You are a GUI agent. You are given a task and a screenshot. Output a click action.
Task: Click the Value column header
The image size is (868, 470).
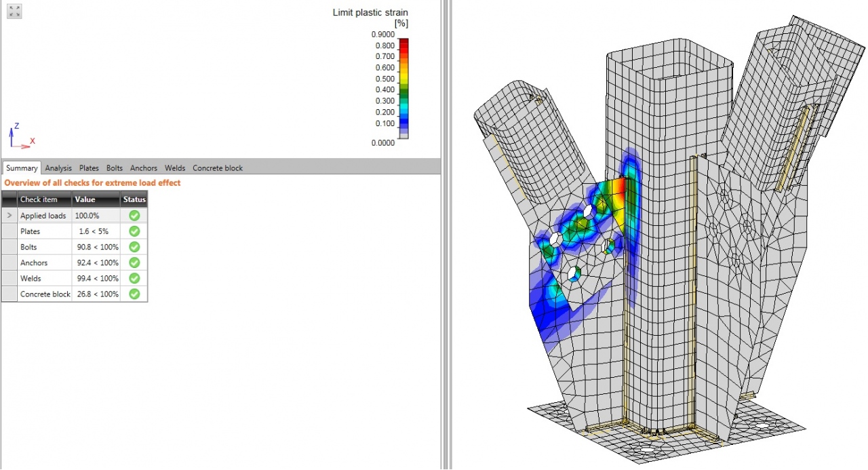[85, 199]
